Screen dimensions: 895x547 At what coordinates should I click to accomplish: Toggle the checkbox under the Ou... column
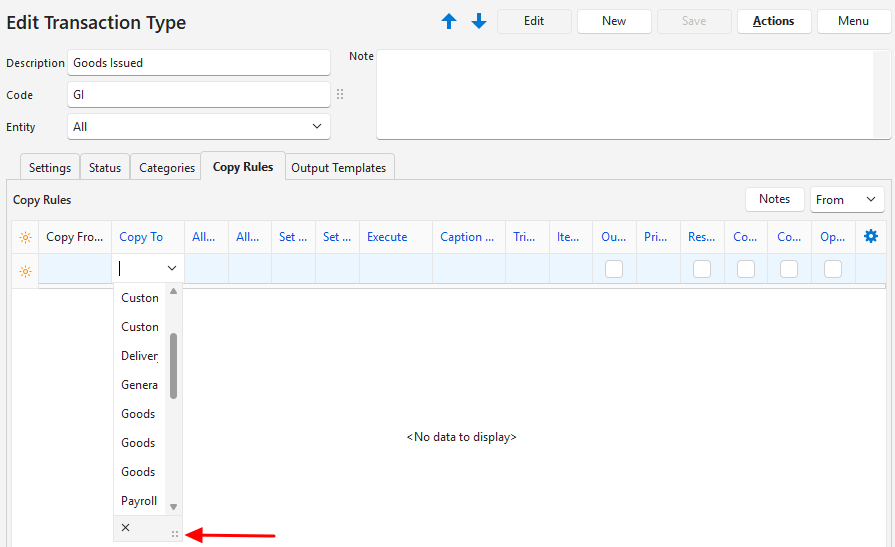pos(614,268)
